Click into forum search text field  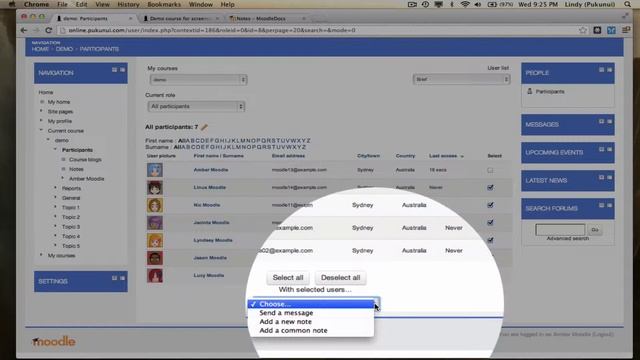pos(560,230)
